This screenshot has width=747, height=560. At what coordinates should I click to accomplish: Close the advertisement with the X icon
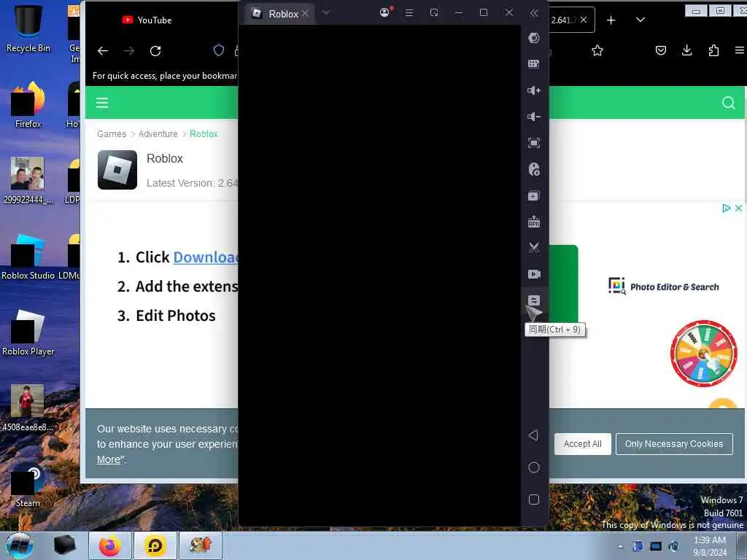[x=738, y=208]
